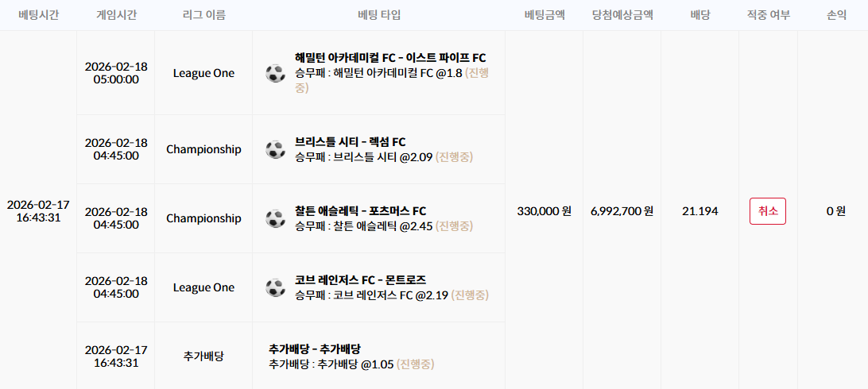Click the soccer ball icon for 해밀턴 아카데미컬 FC match
Screen dimensions: 868x389
click(275, 73)
